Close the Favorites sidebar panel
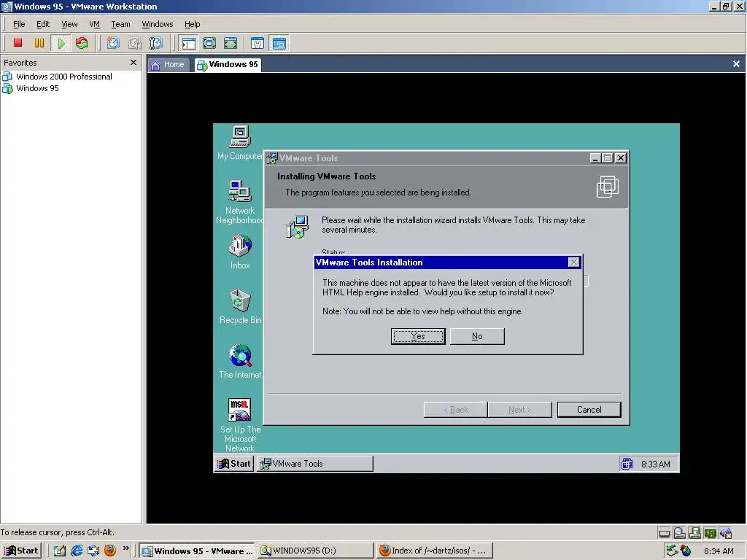This screenshot has height=560, width=747. click(x=133, y=63)
